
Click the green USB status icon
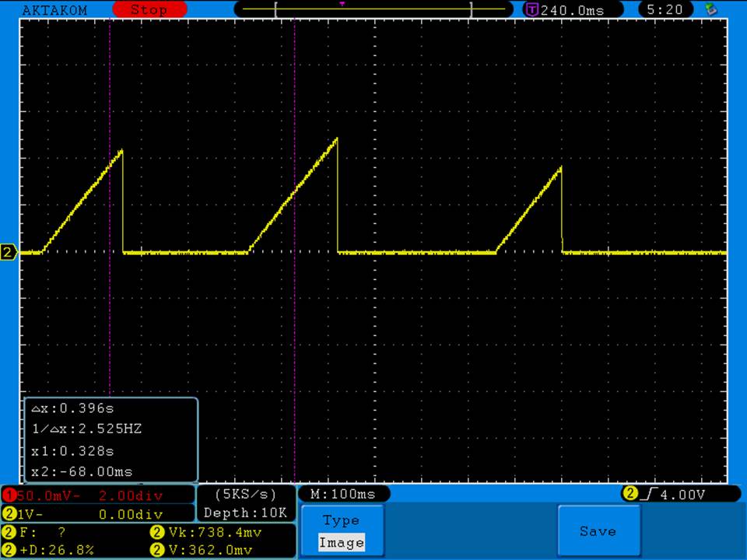710,9
